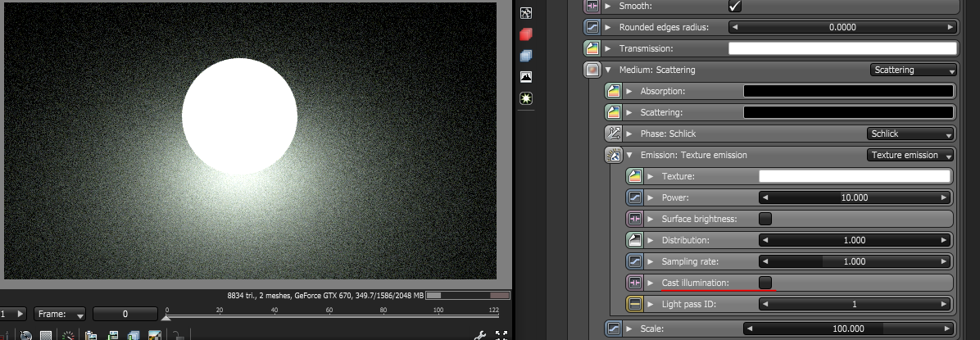
Task: Click the Distribution slider showing 1.000
Action: 855,240
